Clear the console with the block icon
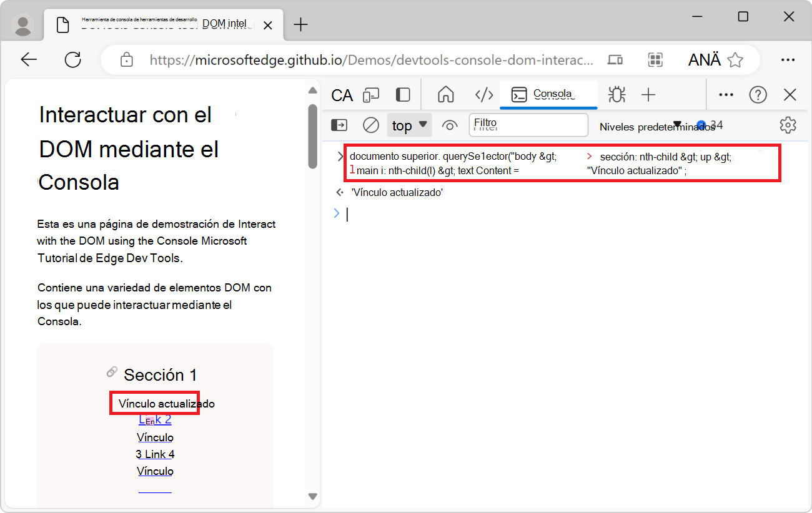 (x=370, y=125)
